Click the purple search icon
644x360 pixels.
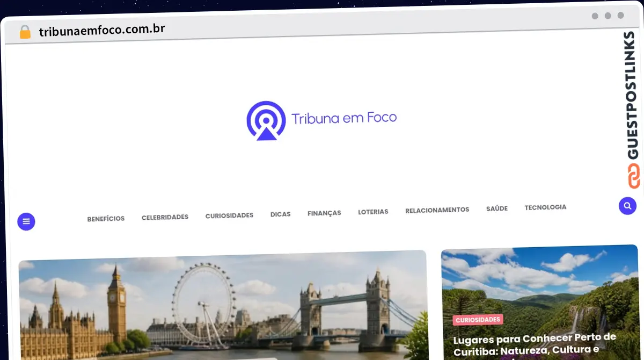pyautogui.click(x=627, y=206)
